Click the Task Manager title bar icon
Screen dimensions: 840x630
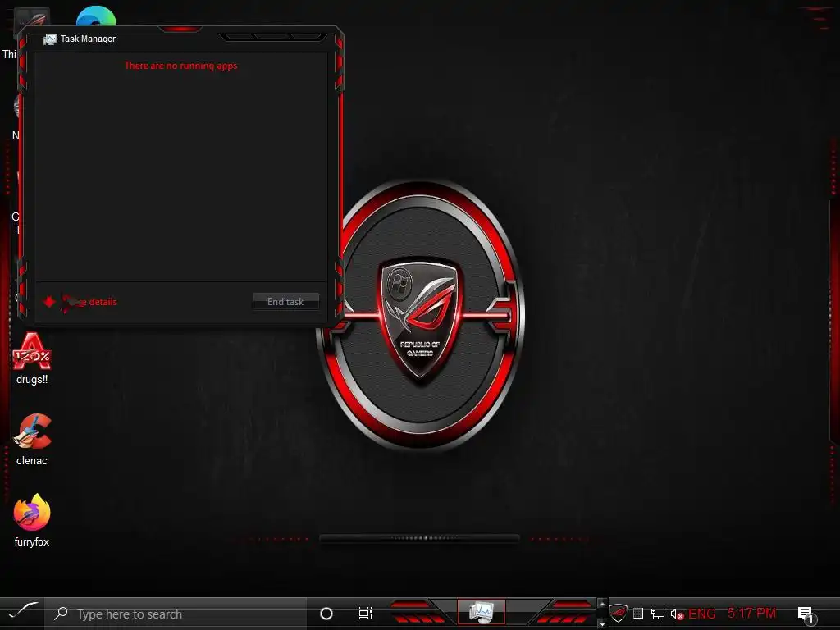pyautogui.click(x=50, y=39)
